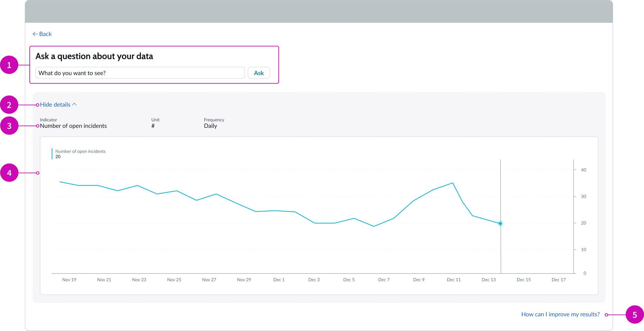Select the chart line at Dec 11 peak
644x331 pixels.
[453, 183]
